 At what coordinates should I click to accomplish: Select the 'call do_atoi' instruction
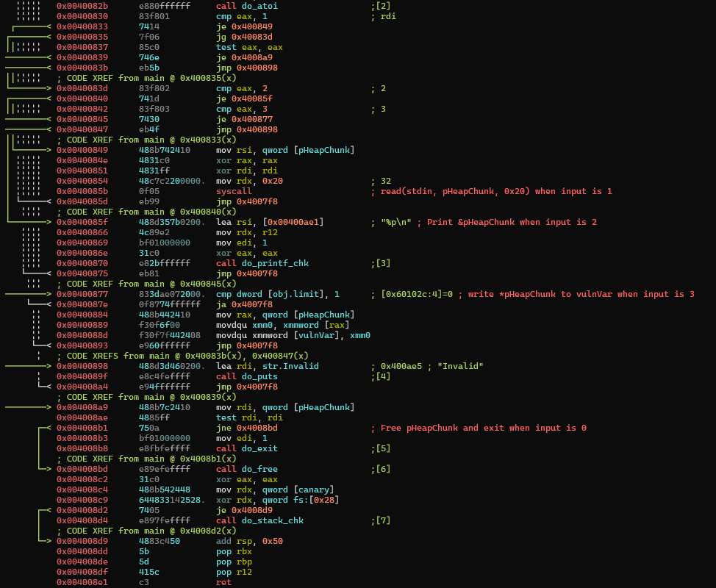pos(246,6)
